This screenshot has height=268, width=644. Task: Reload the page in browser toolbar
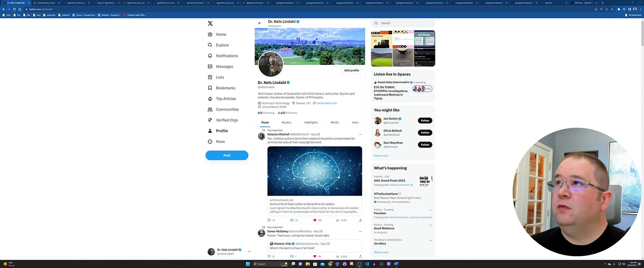[x=14, y=9]
